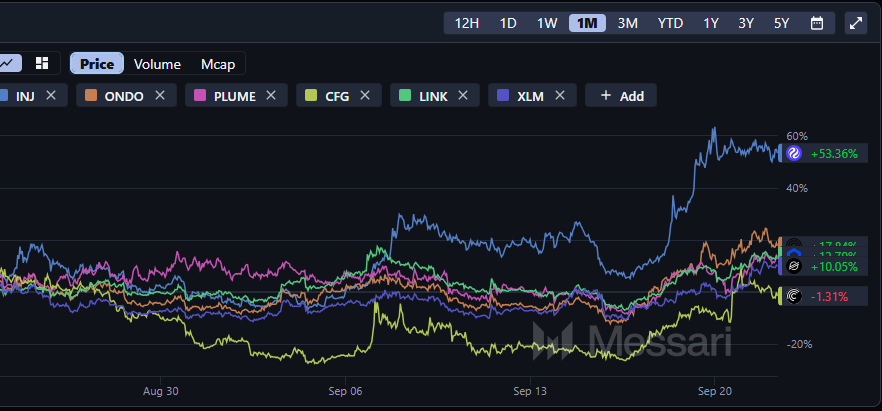882x411 pixels.
Task: Switch metric to Volume
Action: 157,64
